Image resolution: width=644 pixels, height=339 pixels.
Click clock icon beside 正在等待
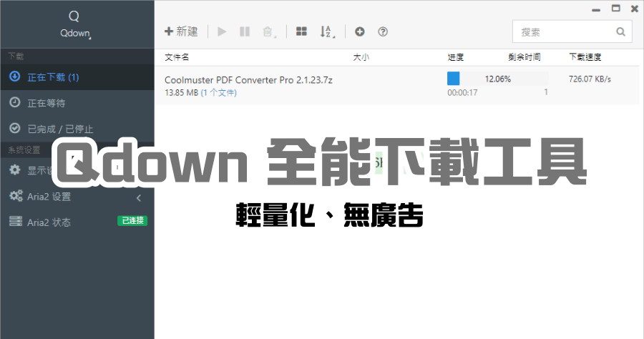click(15, 102)
